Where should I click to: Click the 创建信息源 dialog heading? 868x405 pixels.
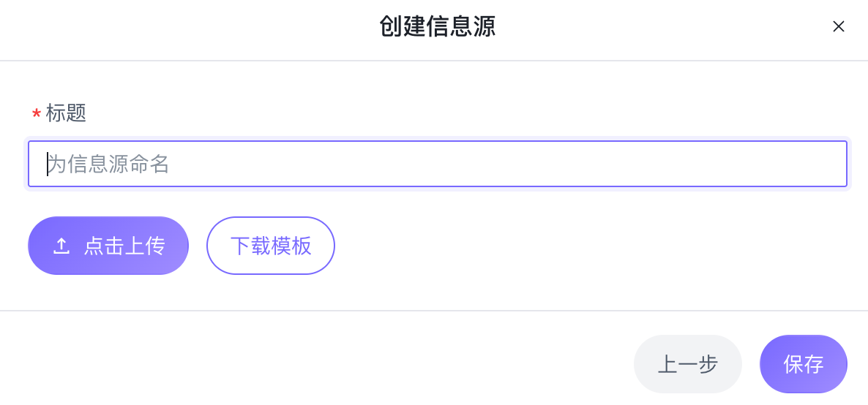coord(437,26)
